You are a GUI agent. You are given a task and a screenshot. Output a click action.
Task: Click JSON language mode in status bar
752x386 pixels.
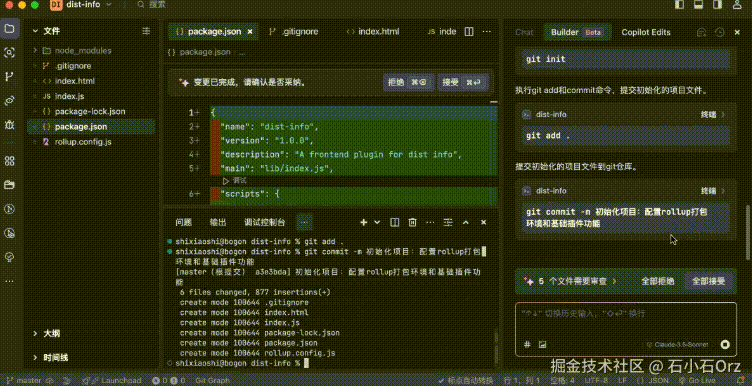click(x=658, y=381)
